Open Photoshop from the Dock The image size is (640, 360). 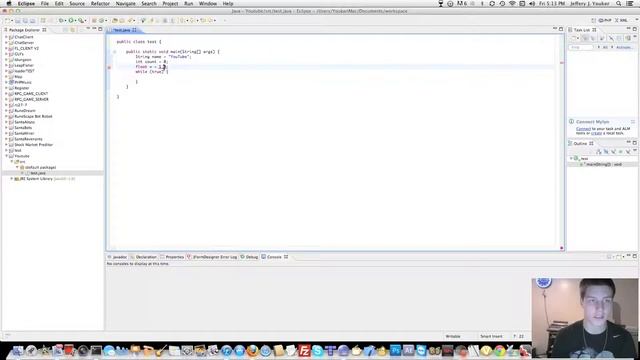pyautogui.click(x=395, y=350)
